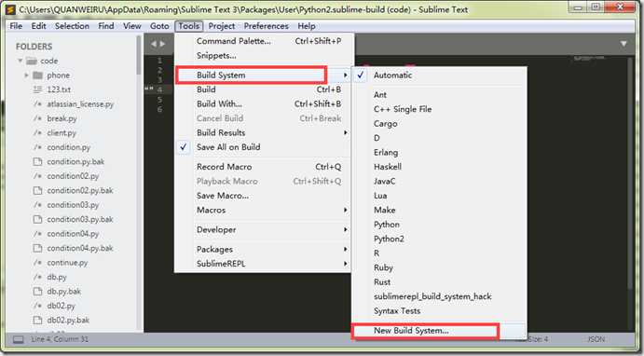The height and width of the screenshot is (356, 644).
Task: Select sublimerepl_build_system_hack build system
Action: 440,296
